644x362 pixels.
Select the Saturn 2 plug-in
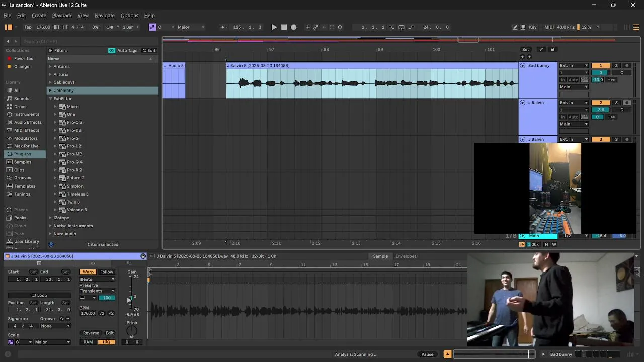(x=75, y=178)
